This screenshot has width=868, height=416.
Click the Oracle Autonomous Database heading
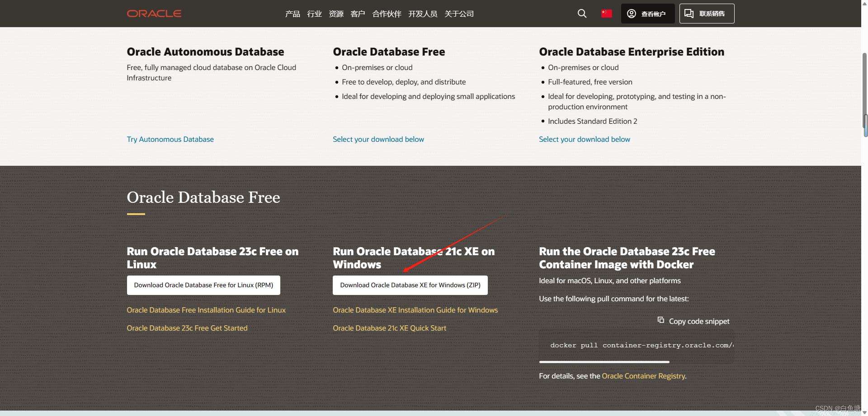point(205,52)
